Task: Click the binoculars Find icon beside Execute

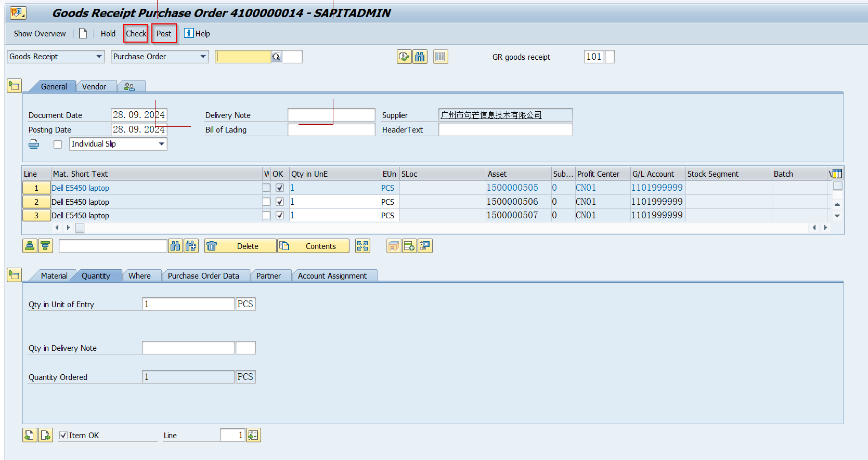Action: click(420, 57)
